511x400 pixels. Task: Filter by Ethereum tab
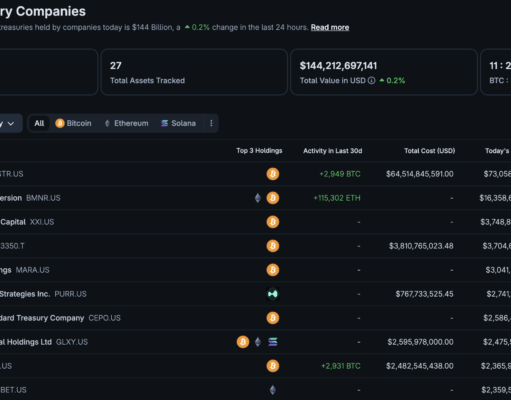coord(126,123)
